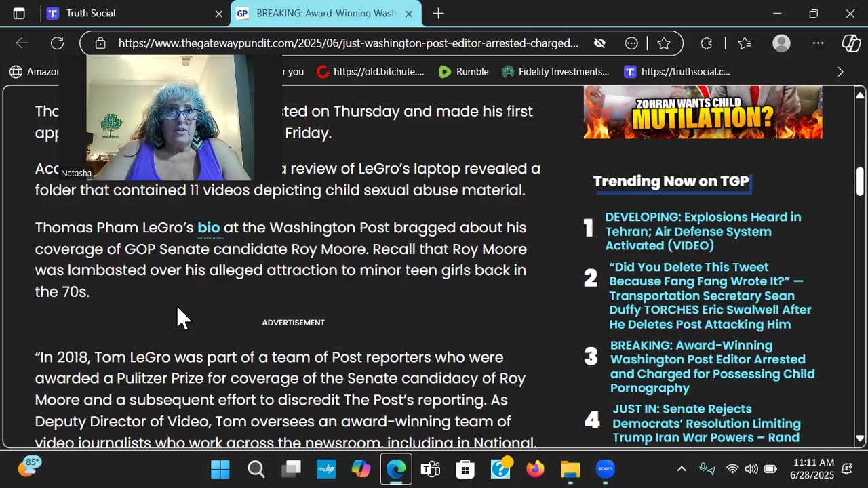Open a new browser tab
This screenshot has width=868, height=488.
click(439, 14)
